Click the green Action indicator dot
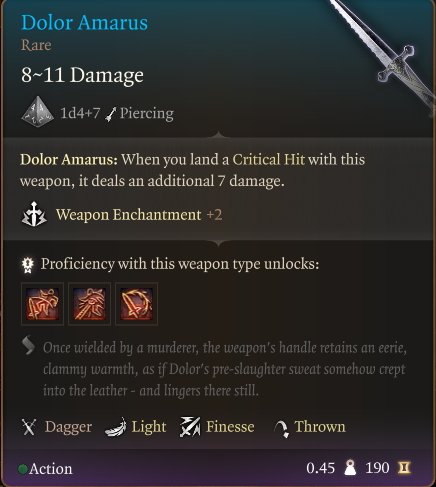This screenshot has width=436, height=487. pyautogui.click(x=23, y=469)
